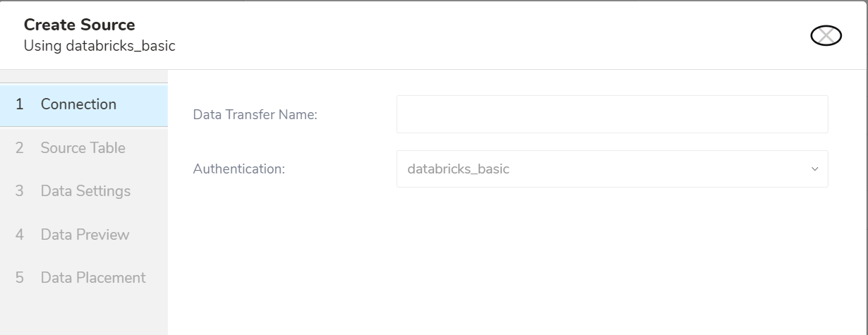The image size is (868, 335).
Task: Click the "Data Transfer Name:" label
Action: pyautogui.click(x=255, y=115)
